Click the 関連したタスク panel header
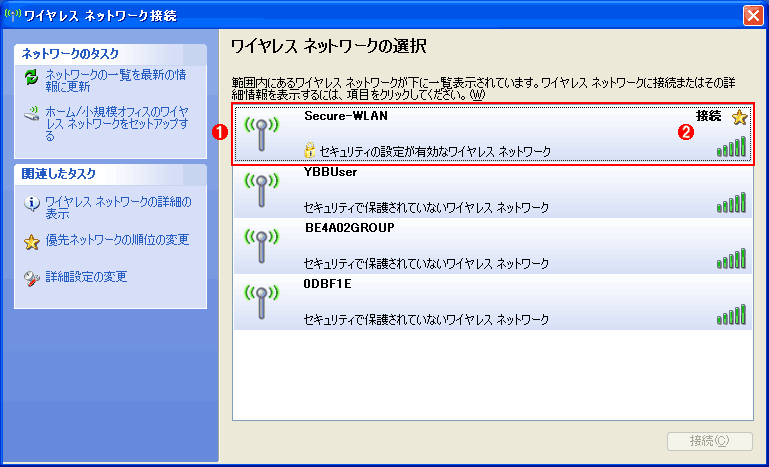Screen dimensions: 769x467 [x=110, y=173]
